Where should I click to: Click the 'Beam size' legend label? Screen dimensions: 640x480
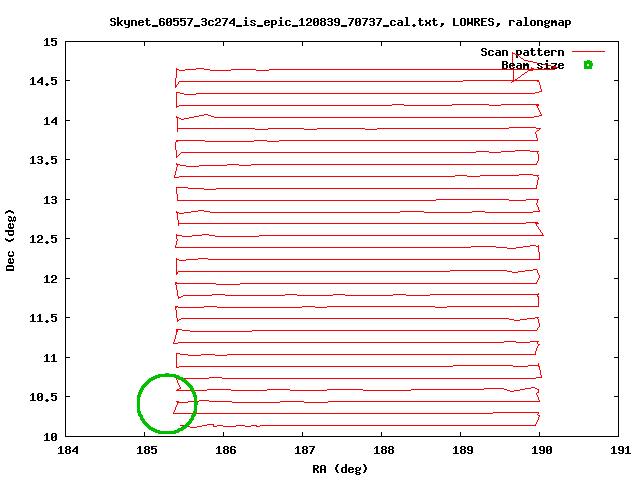(x=533, y=65)
